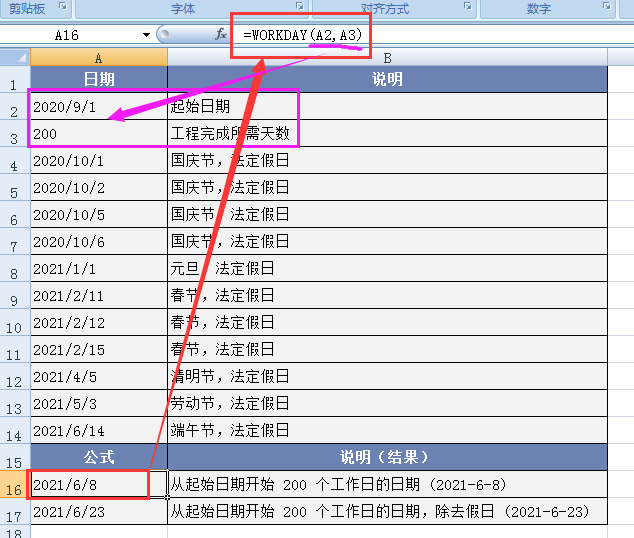This screenshot has height=538, width=634.
Task: Select row 7 header
Action: pos(15,242)
